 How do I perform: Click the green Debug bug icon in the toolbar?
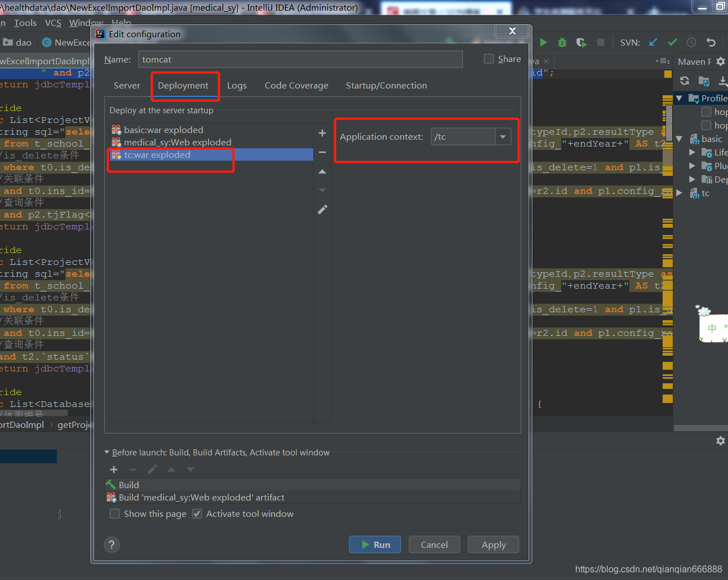(x=562, y=42)
